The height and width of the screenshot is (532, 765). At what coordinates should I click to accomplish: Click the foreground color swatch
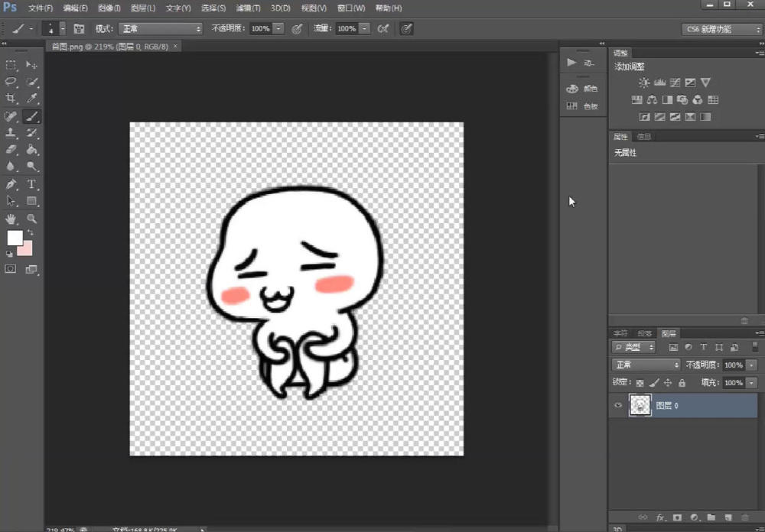click(15, 238)
